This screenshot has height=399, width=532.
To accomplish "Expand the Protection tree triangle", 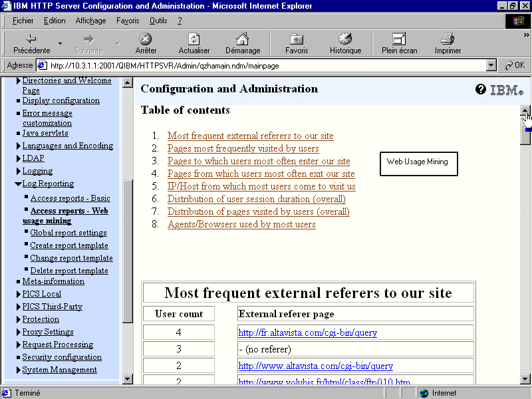I will click(x=19, y=320).
